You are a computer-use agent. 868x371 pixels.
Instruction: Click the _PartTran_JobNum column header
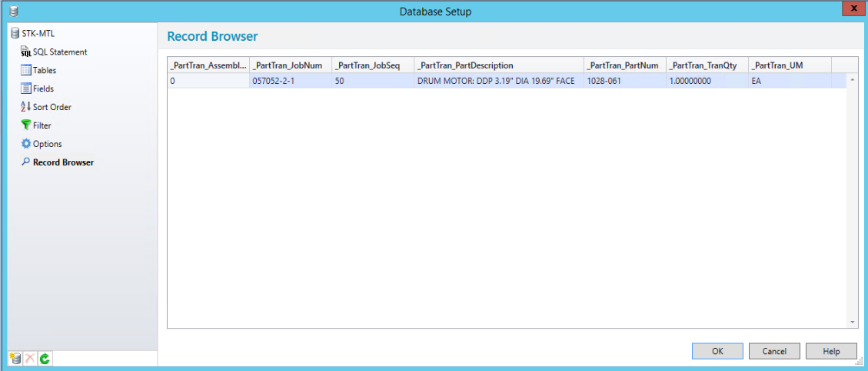click(x=291, y=65)
